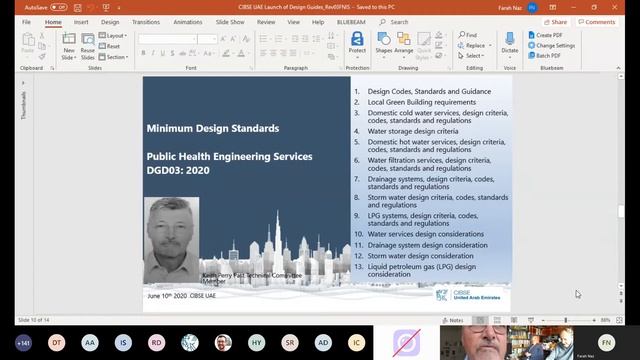Click the Share button
The height and width of the screenshot is (360, 640).
click(x=556, y=22)
